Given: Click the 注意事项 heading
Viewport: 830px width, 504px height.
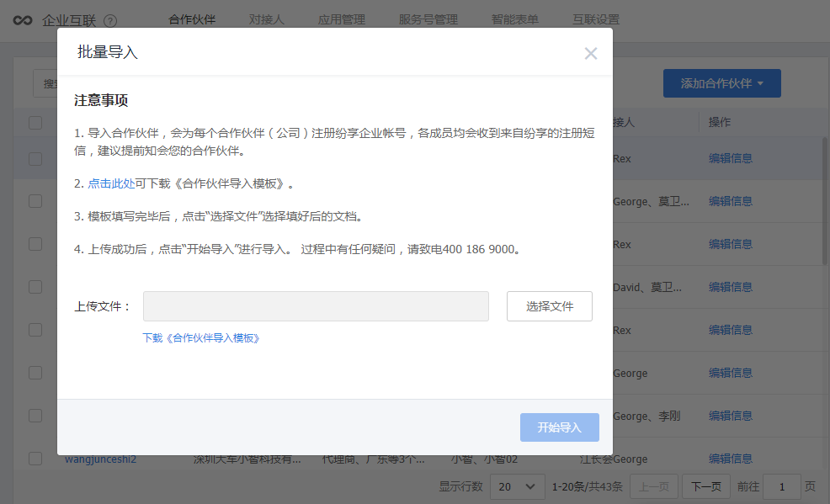Looking at the screenshot, I should click(101, 100).
